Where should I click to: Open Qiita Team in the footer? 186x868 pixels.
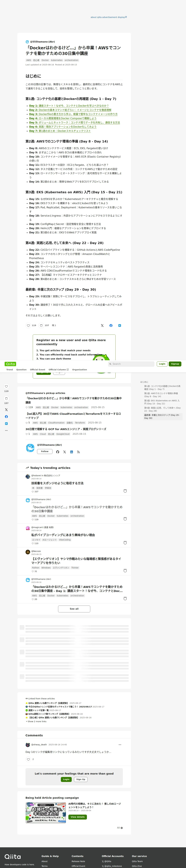[x=137, y=861]
